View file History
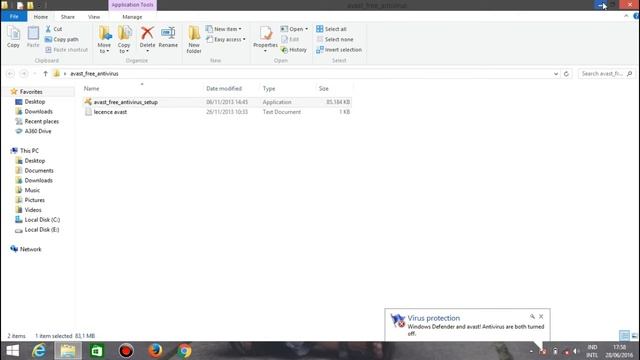The width and height of the screenshot is (640, 360). click(294, 49)
